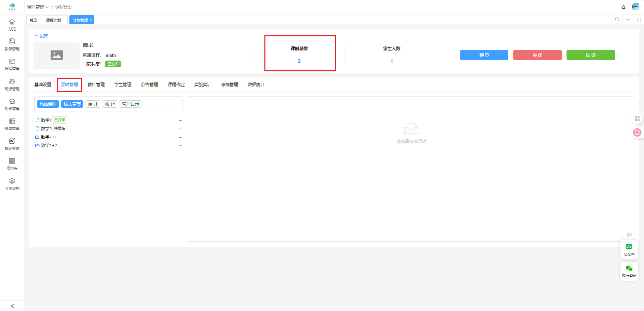Toggle fullscreen with the expand icon
Image resolution: width=644 pixels, height=311 pixels.
click(x=639, y=20)
